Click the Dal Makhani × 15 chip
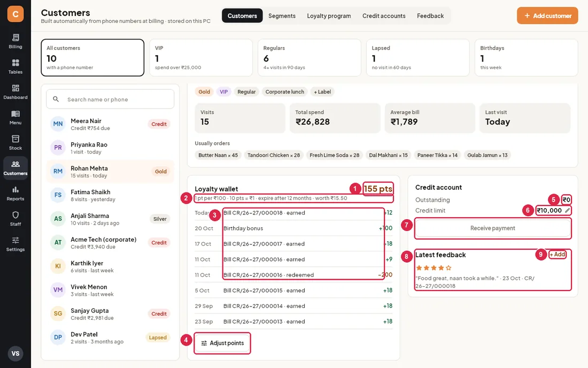Image resolution: width=588 pixels, height=368 pixels. 388,155
